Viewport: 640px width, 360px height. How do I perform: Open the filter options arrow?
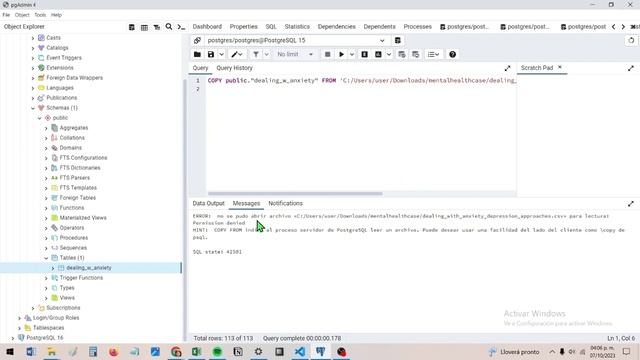tap(267, 54)
